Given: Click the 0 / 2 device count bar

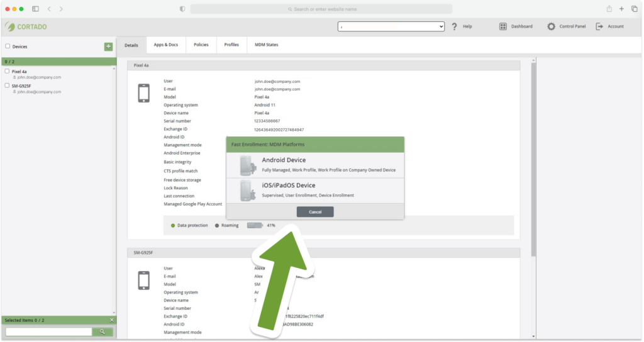Looking at the screenshot, I should (59, 62).
